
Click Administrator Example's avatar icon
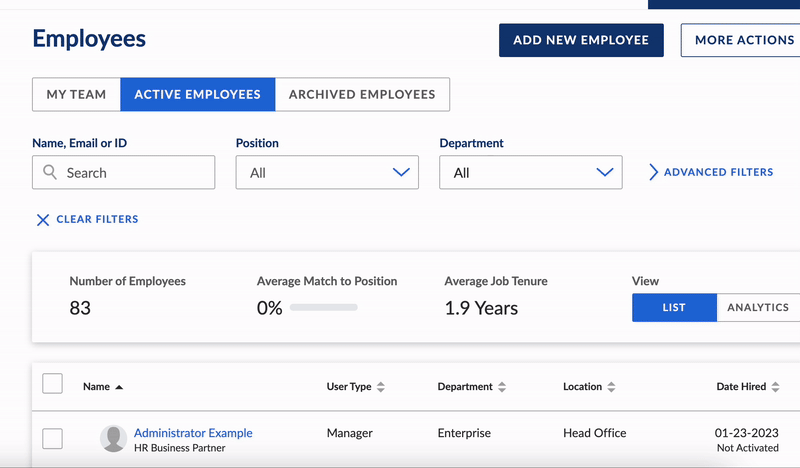[x=113, y=439]
